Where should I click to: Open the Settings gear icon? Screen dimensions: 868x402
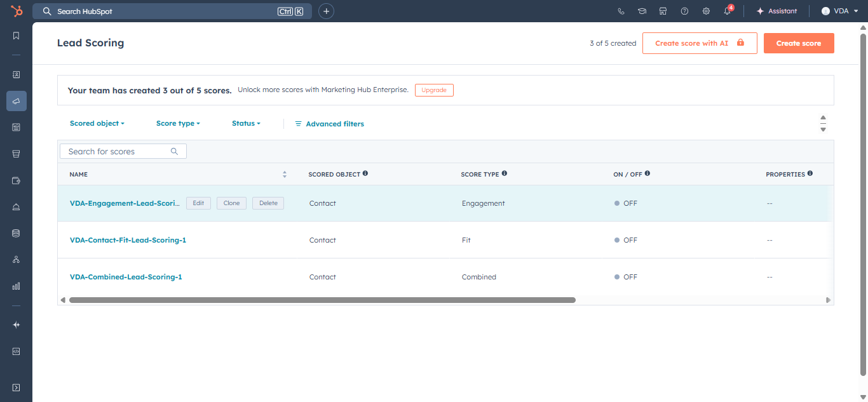pyautogui.click(x=706, y=11)
